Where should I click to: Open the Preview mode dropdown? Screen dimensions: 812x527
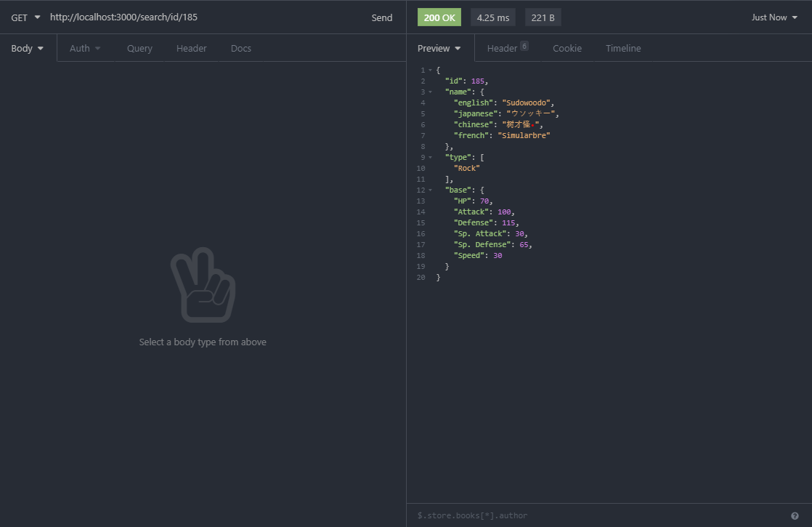[x=439, y=48]
